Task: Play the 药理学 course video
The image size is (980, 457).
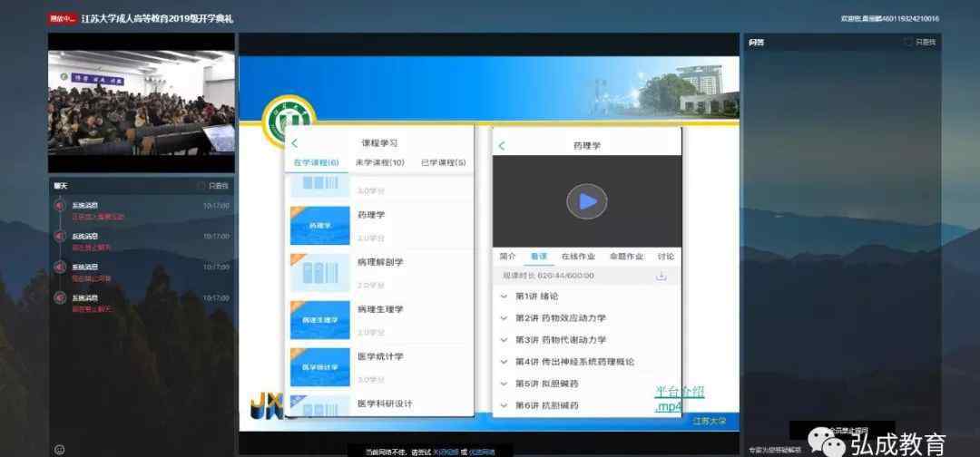Action: pyautogui.click(x=587, y=201)
